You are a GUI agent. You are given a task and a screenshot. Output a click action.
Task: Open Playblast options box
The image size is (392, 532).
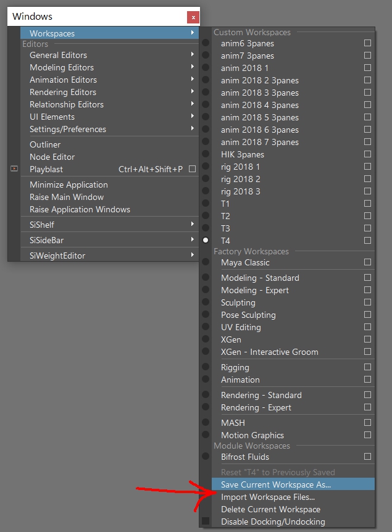pos(192,168)
